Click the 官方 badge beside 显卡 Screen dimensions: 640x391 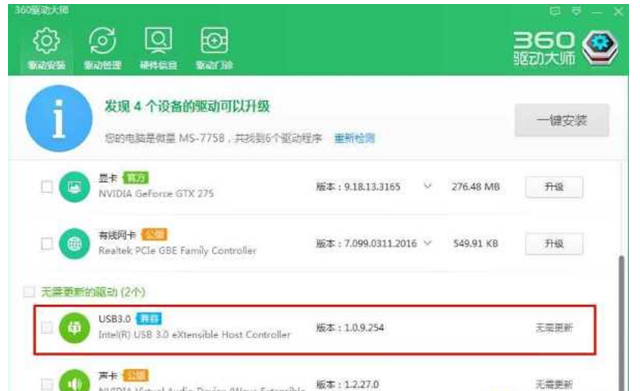[x=136, y=178]
